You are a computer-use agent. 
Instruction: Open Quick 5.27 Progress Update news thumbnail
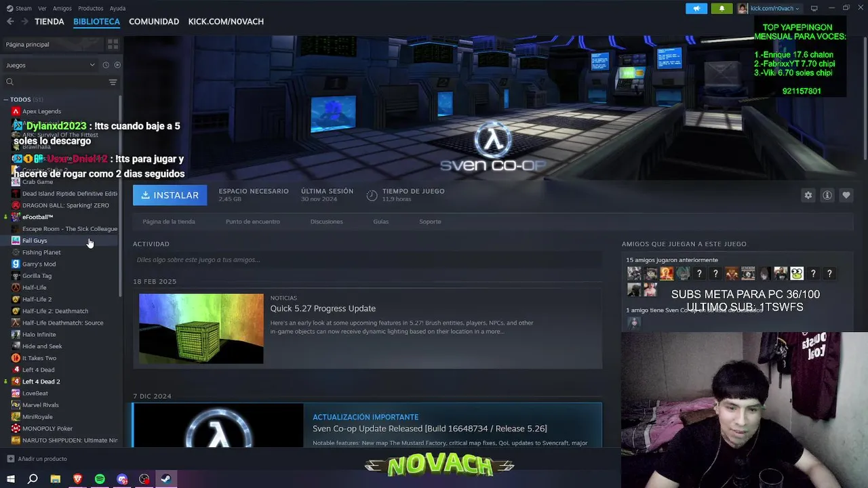coord(201,329)
